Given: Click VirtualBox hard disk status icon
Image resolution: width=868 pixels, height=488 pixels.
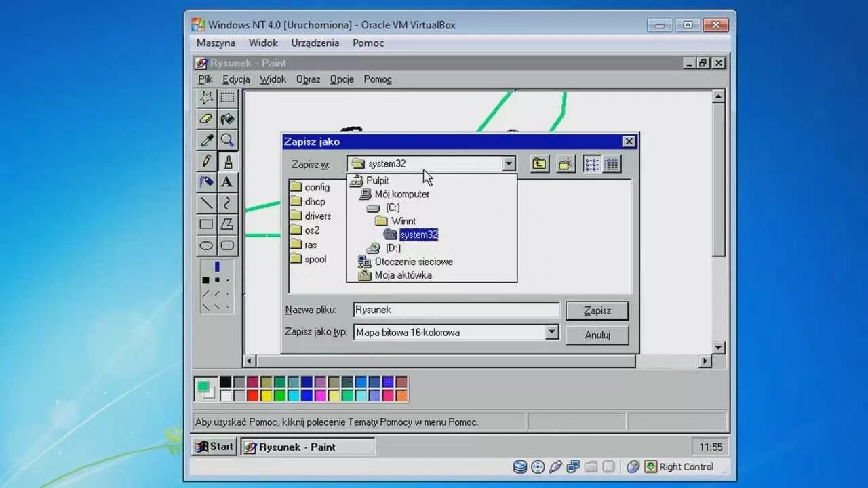Looking at the screenshot, I should tap(520, 466).
